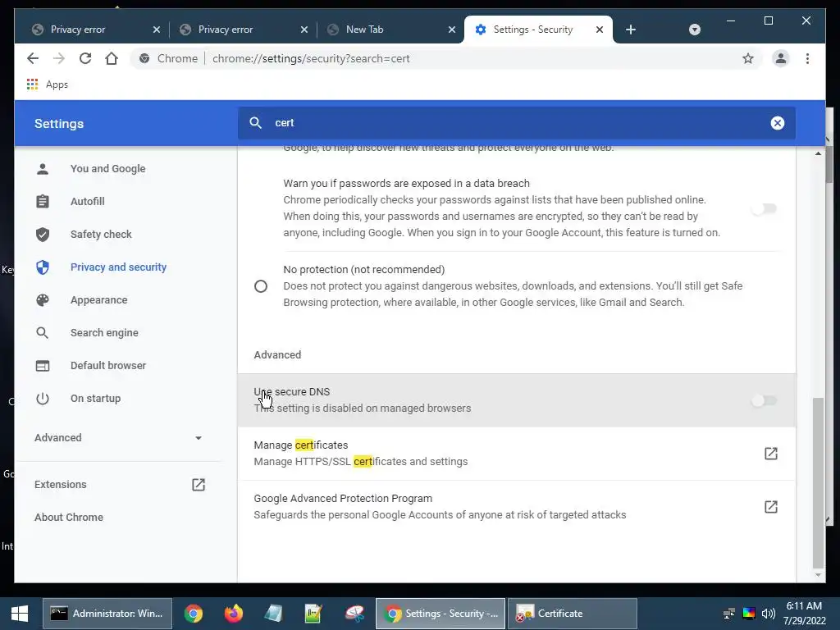840x630 pixels.
Task: Click the scrollbar down arrow
Action: pos(818,575)
